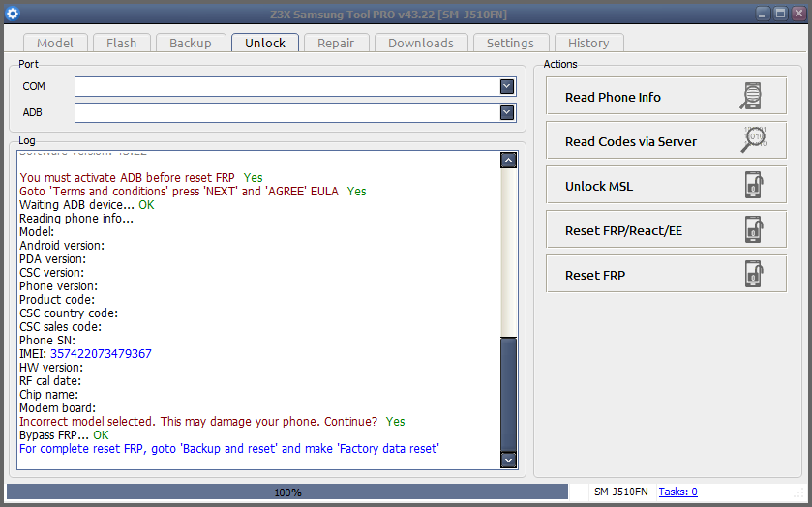This screenshot has height=507, width=812.
Task: Click the 'Modem board:' log line
Action: click(57, 408)
